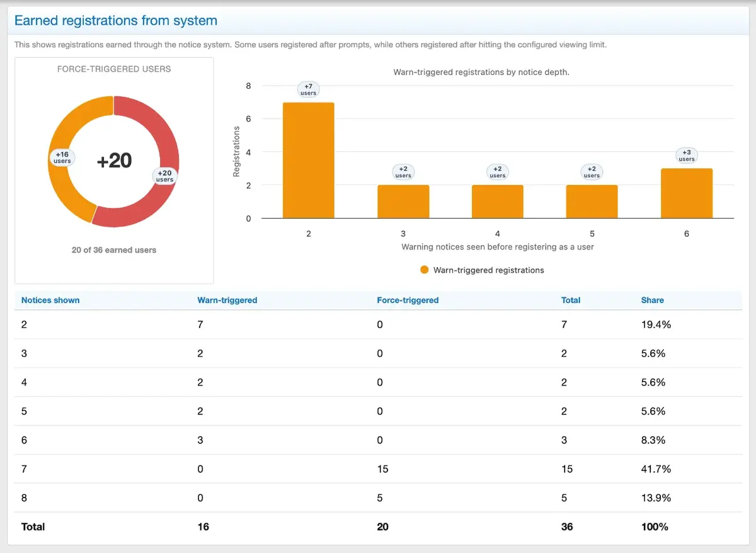Click the orange legend dot below bar chart
This screenshot has height=553, width=756.
tap(424, 270)
